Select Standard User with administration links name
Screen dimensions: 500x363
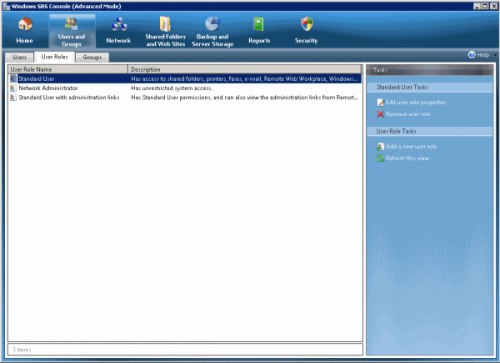click(69, 97)
